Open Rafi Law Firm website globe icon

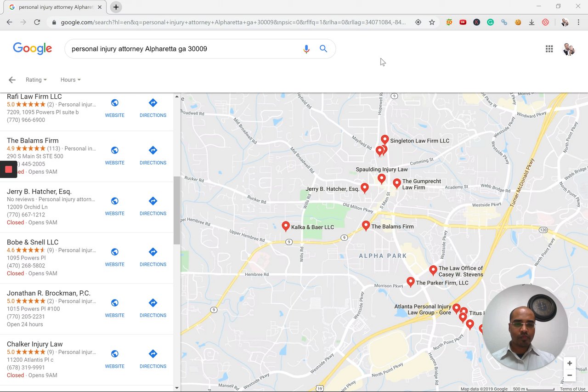pos(115,103)
